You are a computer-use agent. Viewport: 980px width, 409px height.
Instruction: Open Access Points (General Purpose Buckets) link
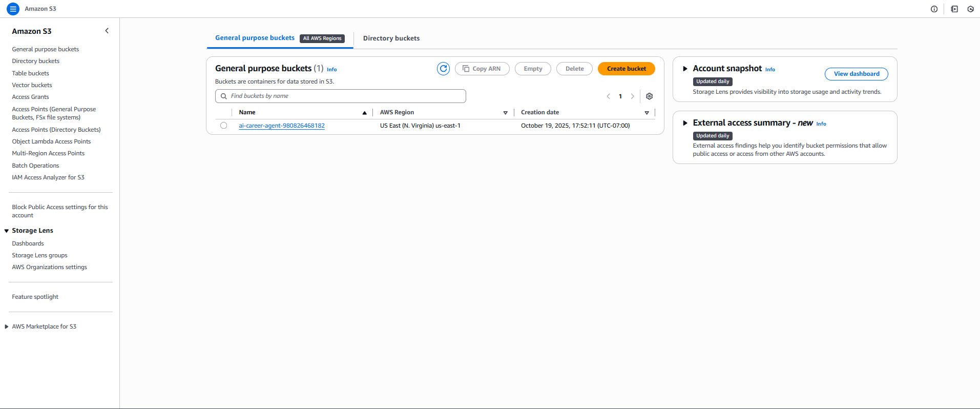[x=54, y=113]
